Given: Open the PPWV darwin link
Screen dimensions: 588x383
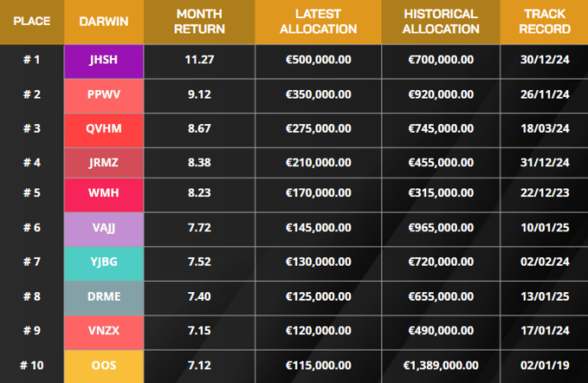Looking at the screenshot, I should pos(104,94).
